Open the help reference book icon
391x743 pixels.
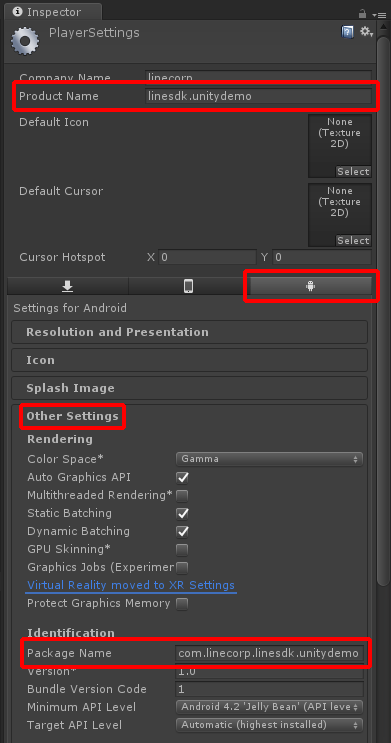(347, 32)
